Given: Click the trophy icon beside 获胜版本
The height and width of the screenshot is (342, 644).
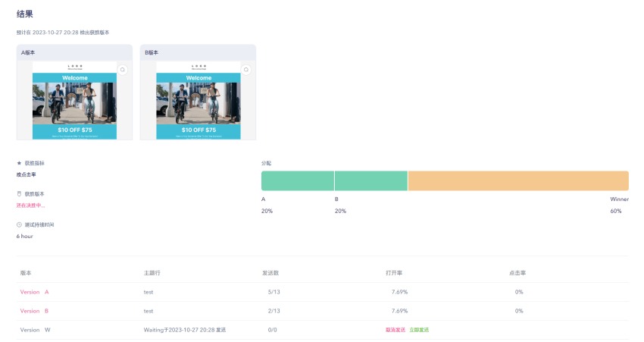Looking at the screenshot, I should click(x=19, y=194).
